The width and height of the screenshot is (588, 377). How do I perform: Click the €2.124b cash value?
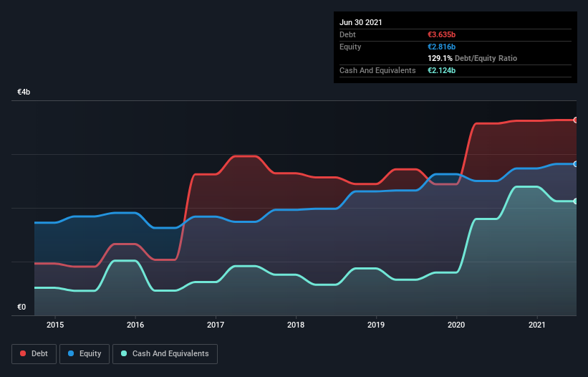click(x=441, y=70)
